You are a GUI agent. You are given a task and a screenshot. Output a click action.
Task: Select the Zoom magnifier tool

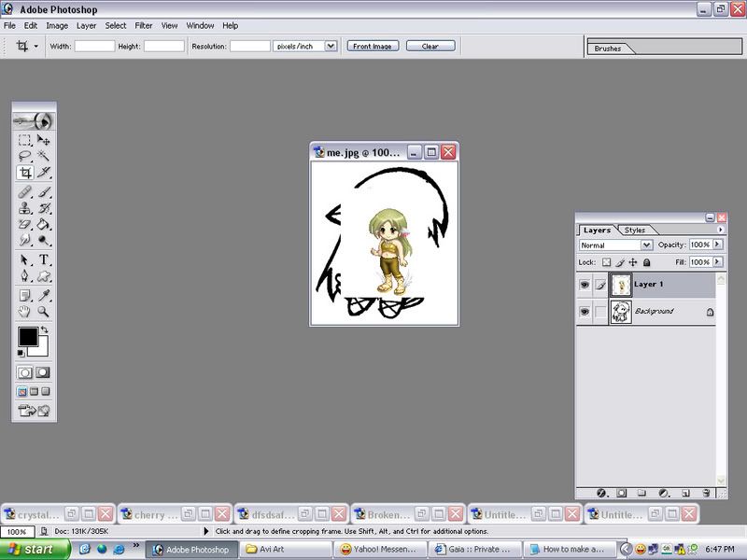pyautogui.click(x=43, y=312)
